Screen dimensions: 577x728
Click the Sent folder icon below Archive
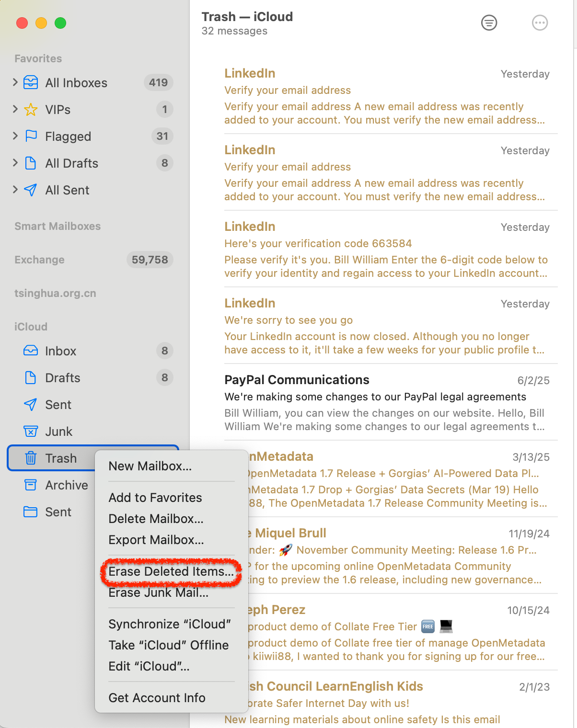(31, 512)
